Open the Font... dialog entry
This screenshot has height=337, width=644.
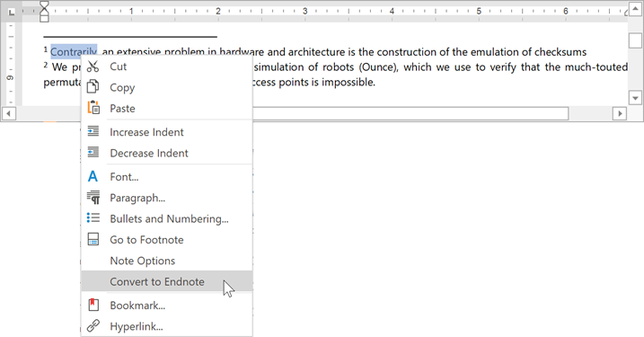(x=167, y=177)
